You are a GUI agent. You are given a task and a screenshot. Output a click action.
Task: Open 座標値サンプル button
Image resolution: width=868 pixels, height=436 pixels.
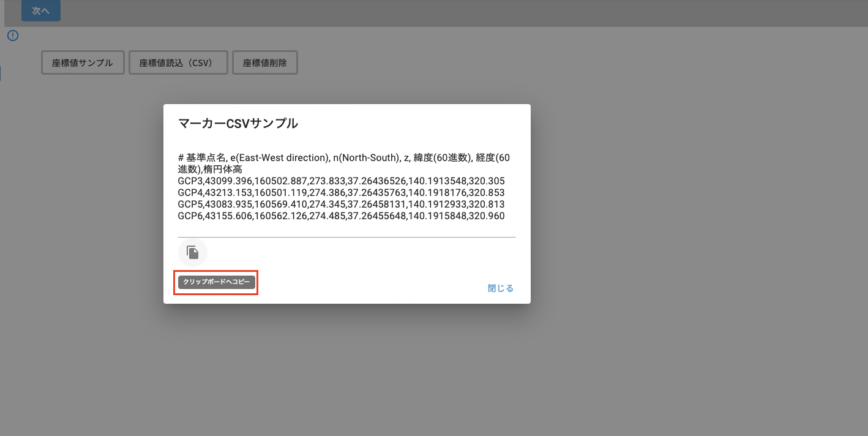[83, 62]
